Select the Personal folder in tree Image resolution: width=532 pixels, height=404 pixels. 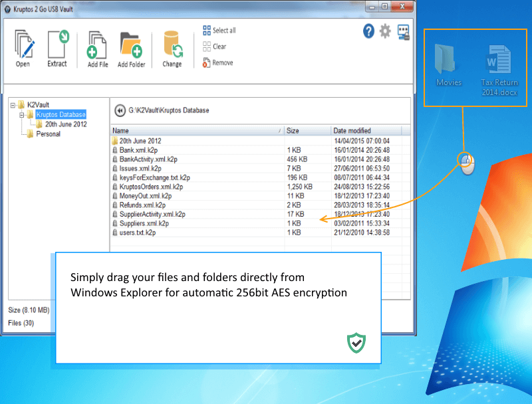click(x=48, y=134)
